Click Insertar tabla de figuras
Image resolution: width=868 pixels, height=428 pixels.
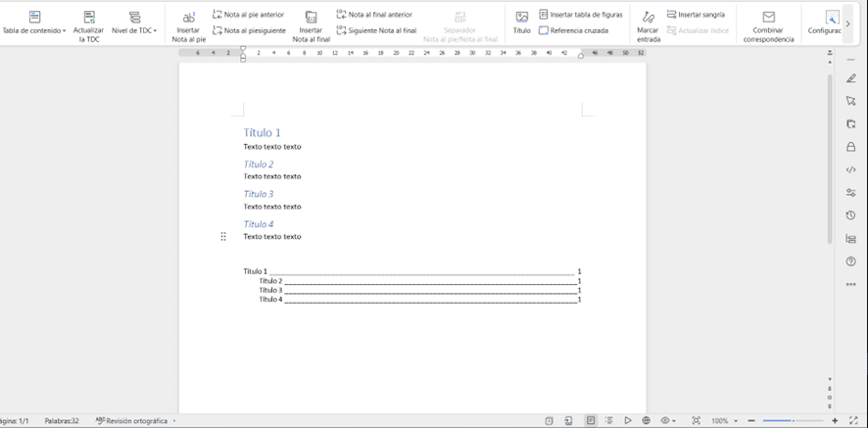[x=580, y=15]
